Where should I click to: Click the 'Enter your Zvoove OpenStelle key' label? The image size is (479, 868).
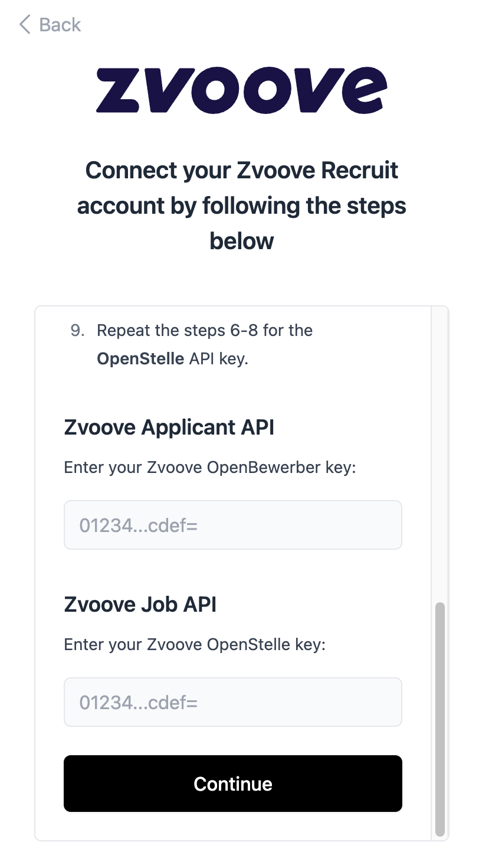coord(195,644)
